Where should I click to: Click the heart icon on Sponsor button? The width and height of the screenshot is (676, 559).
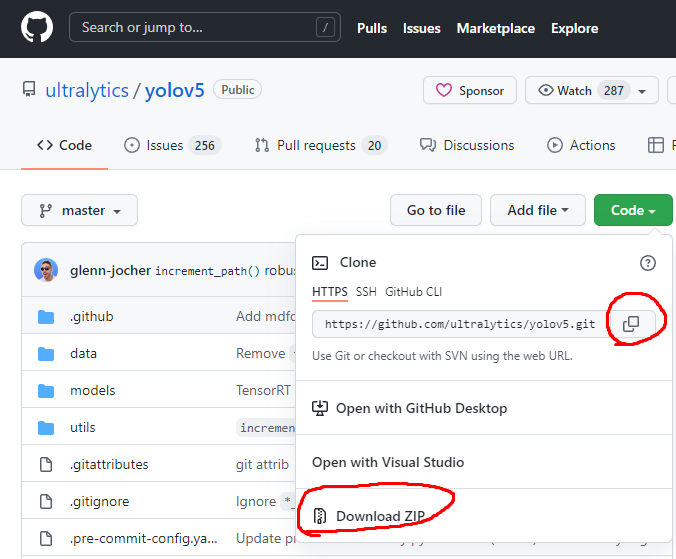click(x=444, y=90)
